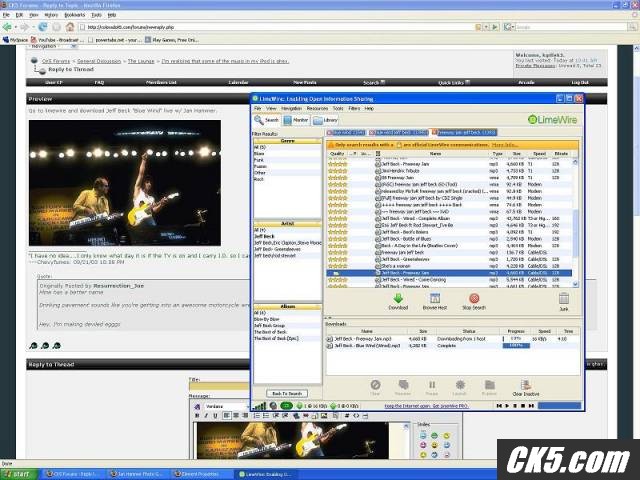
Task: Collapse the Album filter header
Action: tap(288, 307)
